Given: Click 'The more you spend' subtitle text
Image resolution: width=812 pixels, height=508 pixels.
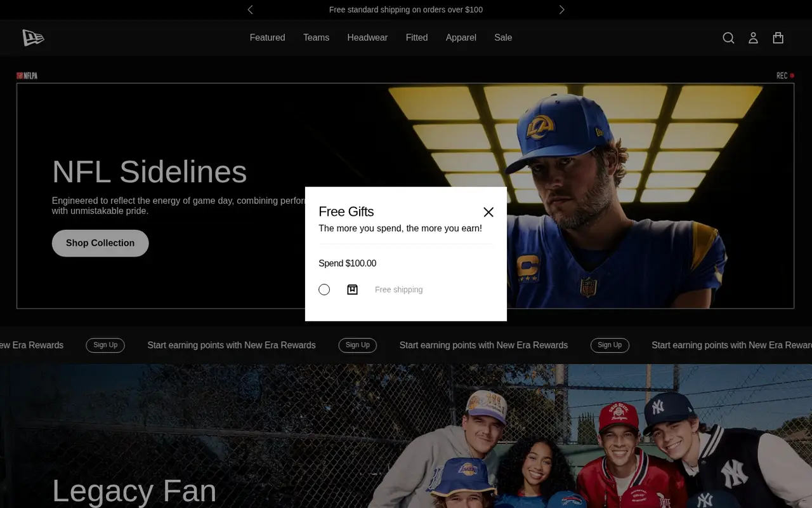Looking at the screenshot, I should [x=400, y=228].
